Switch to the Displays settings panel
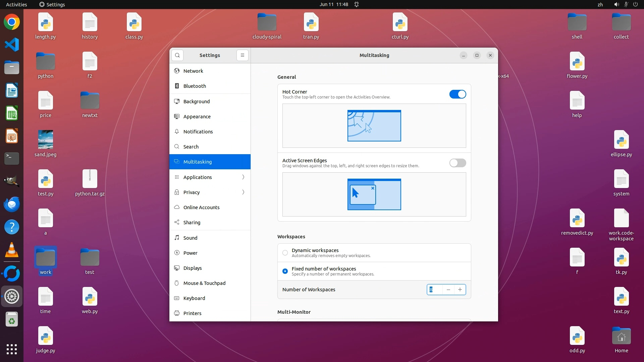The image size is (644, 362). [x=193, y=268]
